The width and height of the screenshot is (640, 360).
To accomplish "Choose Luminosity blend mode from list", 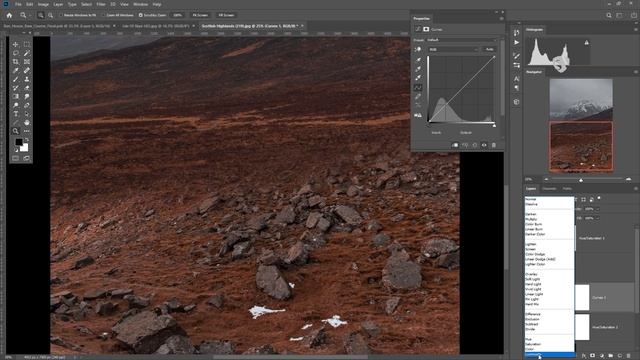I will 549,354.
